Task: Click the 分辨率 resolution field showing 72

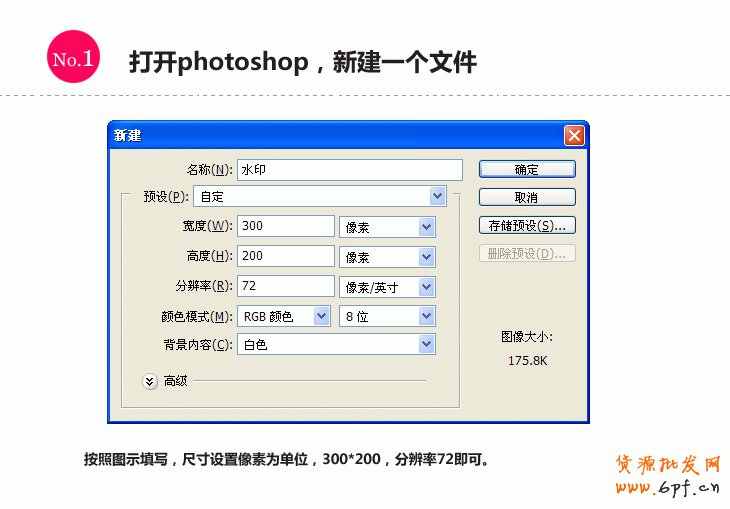Action: [285, 286]
